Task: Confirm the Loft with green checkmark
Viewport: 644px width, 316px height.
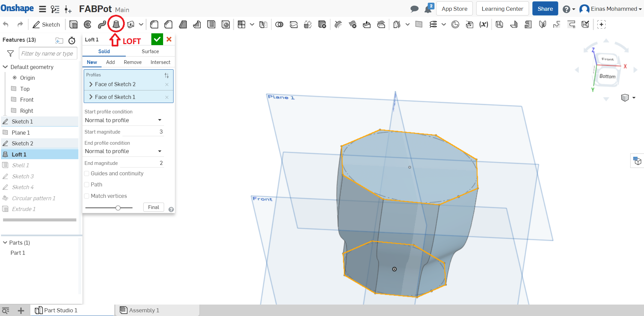Action: click(157, 39)
